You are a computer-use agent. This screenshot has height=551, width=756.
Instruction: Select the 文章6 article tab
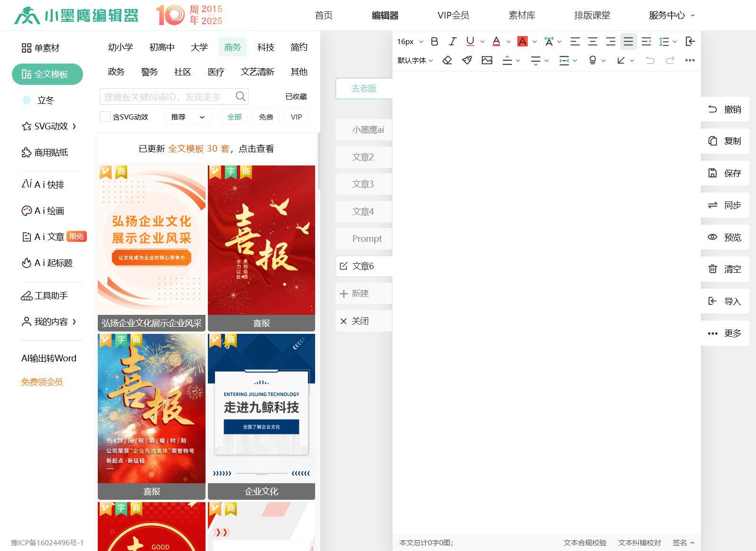coord(364,266)
